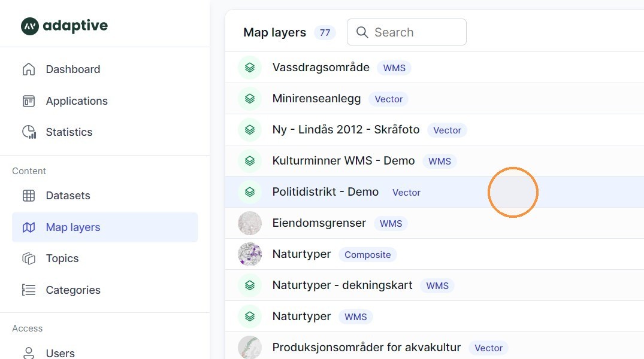This screenshot has height=359, width=644.
Task: Click the WMS tag on Eiendomsgrenser
Action: [x=391, y=224]
